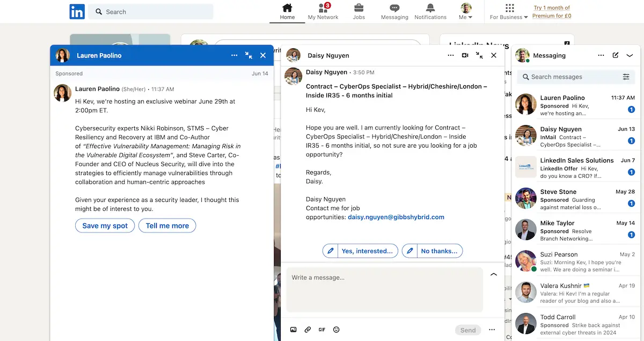
Task: Compose a new message icon
Action: pos(616,55)
